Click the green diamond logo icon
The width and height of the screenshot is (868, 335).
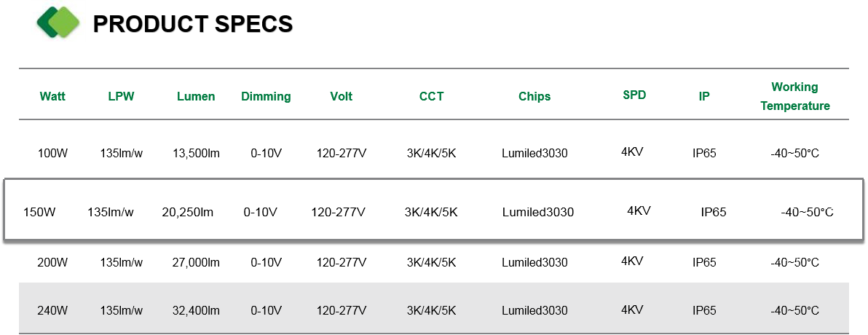click(58, 23)
